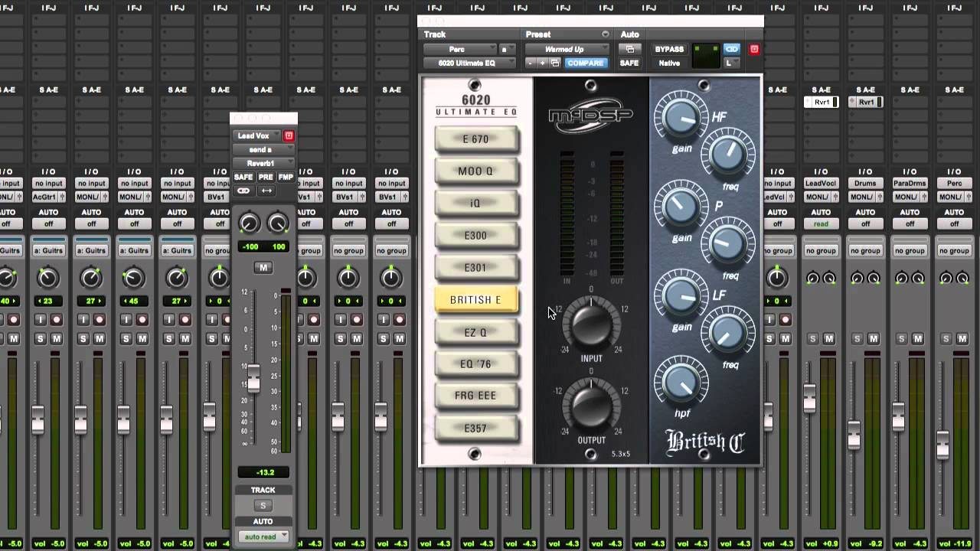Select the FRG EEE module

point(475,396)
